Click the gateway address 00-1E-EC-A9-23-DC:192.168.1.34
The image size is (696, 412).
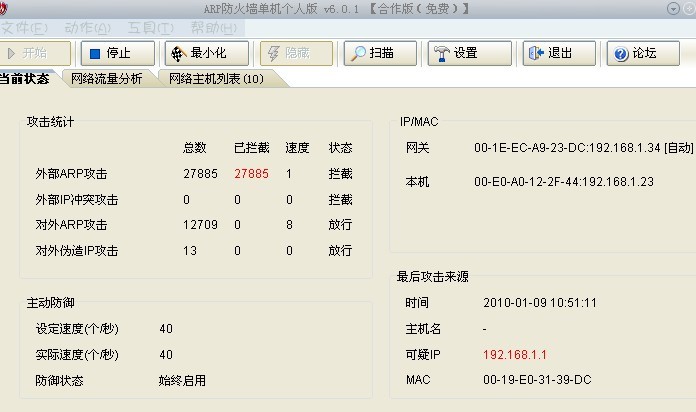tap(567, 148)
